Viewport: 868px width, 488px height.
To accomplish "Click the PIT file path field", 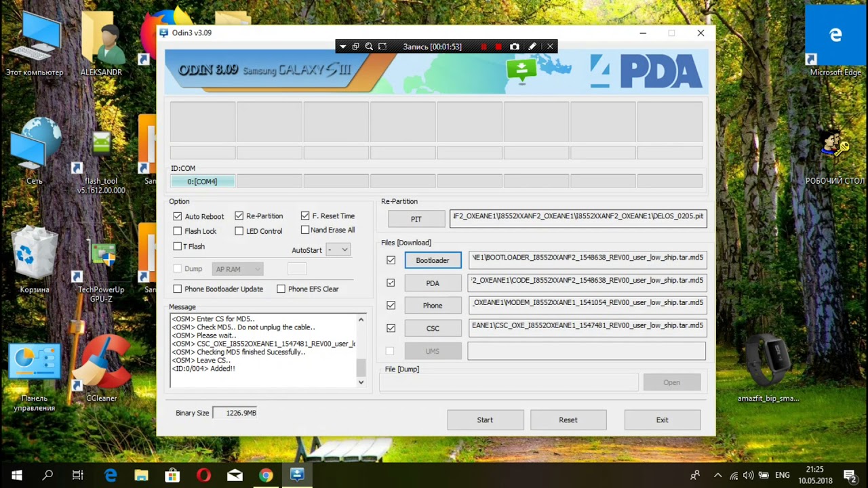I will pos(578,219).
